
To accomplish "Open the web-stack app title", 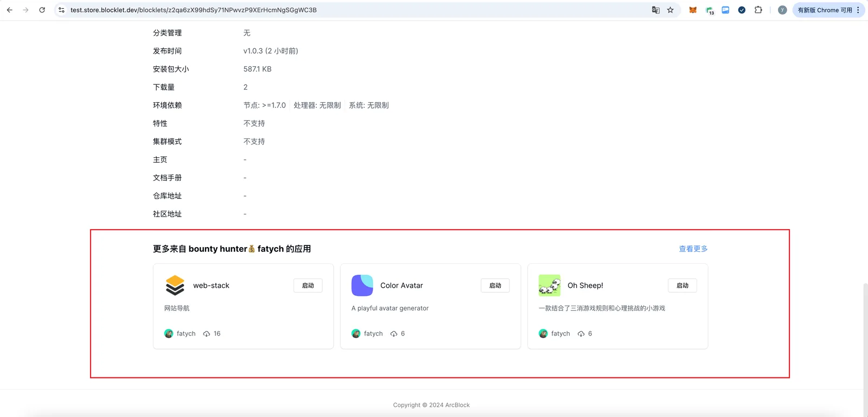I will [211, 286].
